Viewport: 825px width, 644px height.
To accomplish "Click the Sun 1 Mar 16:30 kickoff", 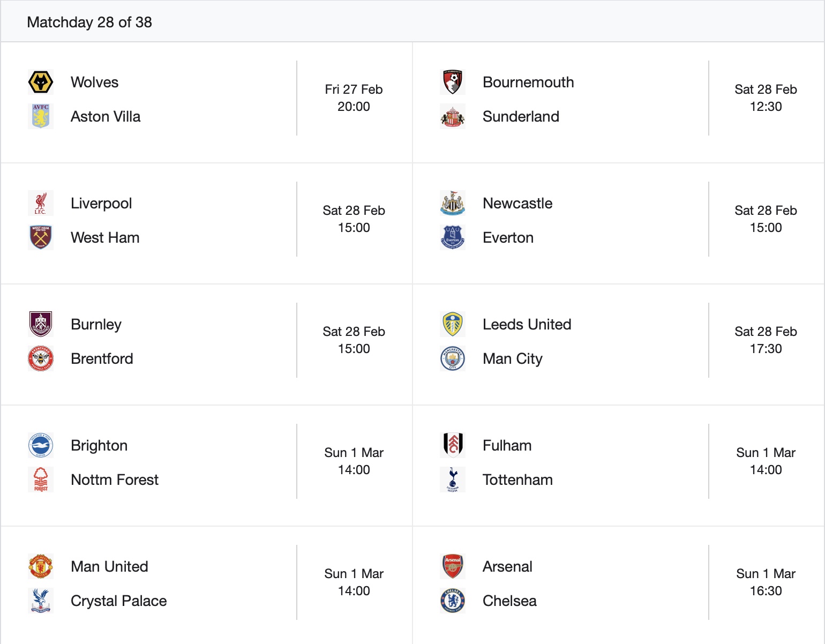I will click(x=766, y=582).
